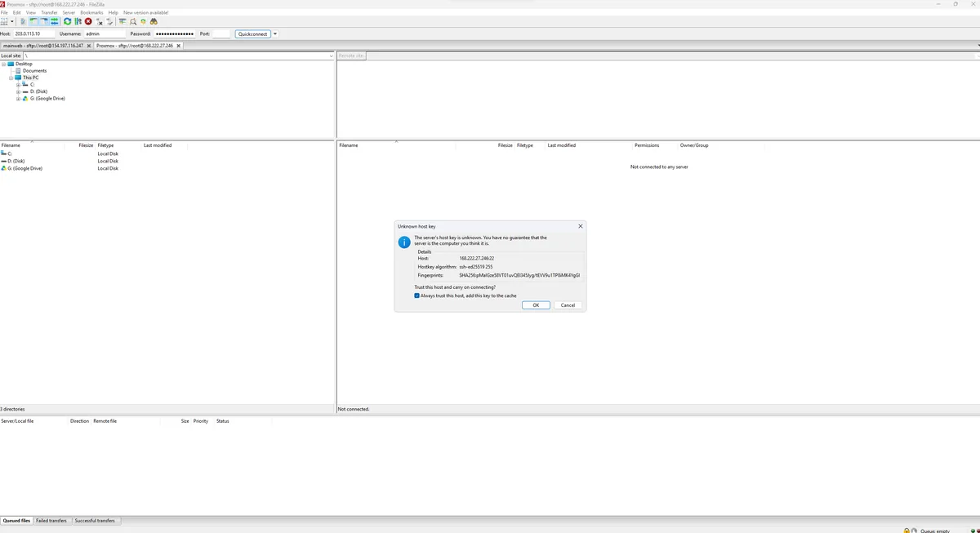This screenshot has height=533, width=980.
Task: Select G: (Google Drive) in local file list
Action: pos(24,168)
